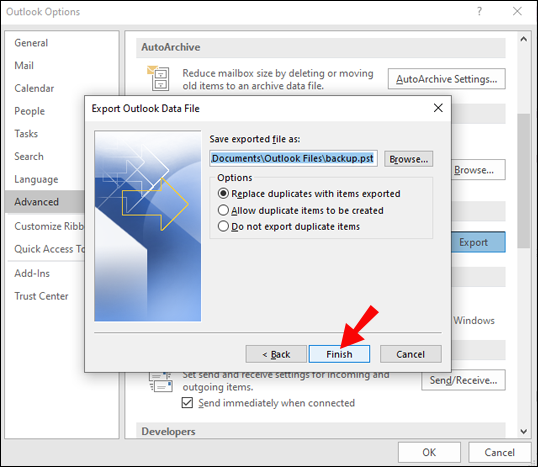Screen dimensions: 538x467
Task: Click Finish to export the file
Action: point(339,354)
